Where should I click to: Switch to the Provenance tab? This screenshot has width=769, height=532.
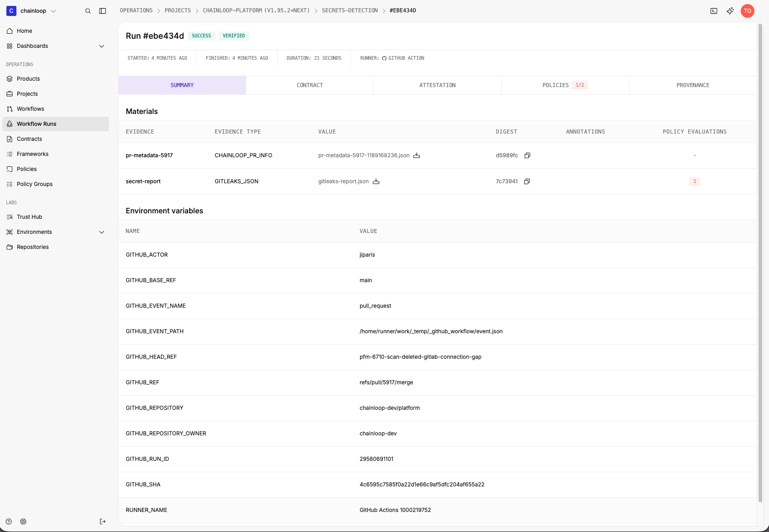click(693, 85)
